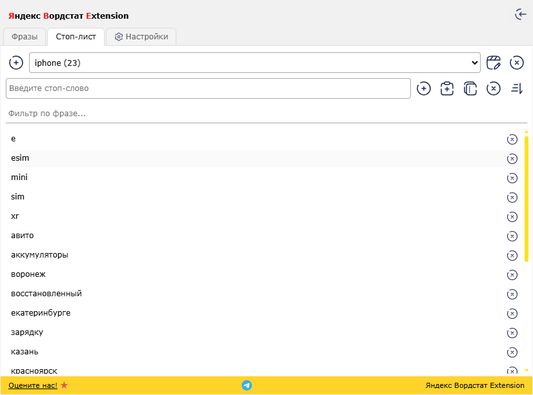Select the "воронеж" row text
Image resolution: width=533 pixels, height=395 pixels.
(28, 274)
